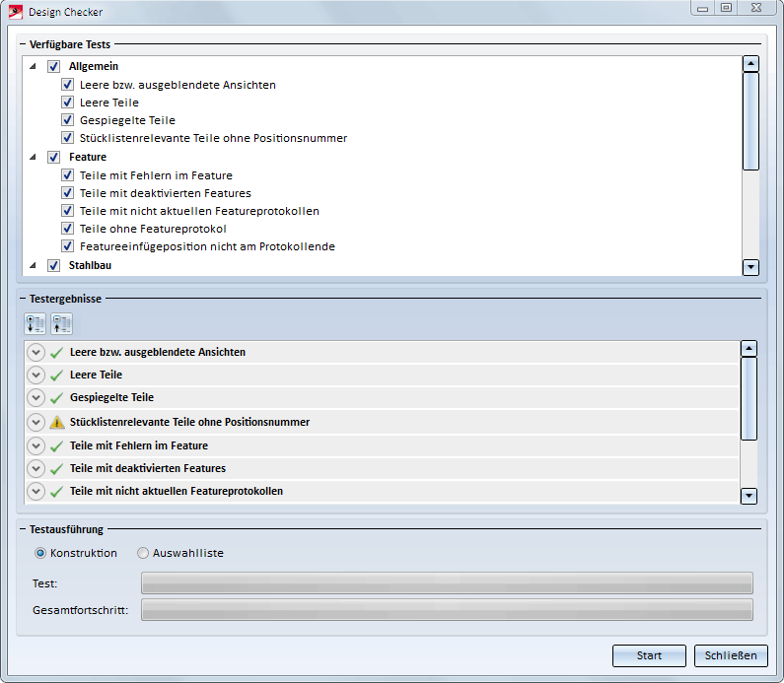Select Teile ohne Featureprotokol tree label

pos(153,229)
